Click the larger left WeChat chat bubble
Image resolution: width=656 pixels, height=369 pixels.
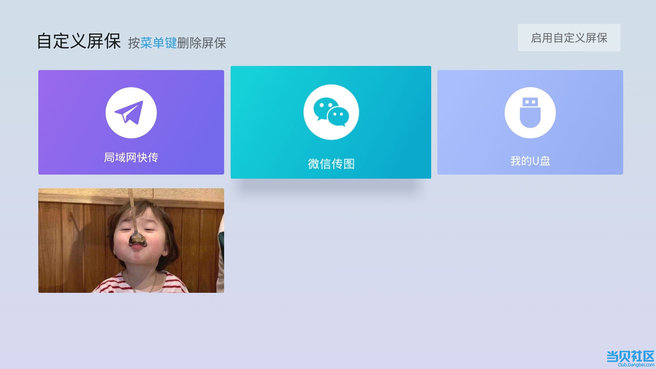coord(325,109)
